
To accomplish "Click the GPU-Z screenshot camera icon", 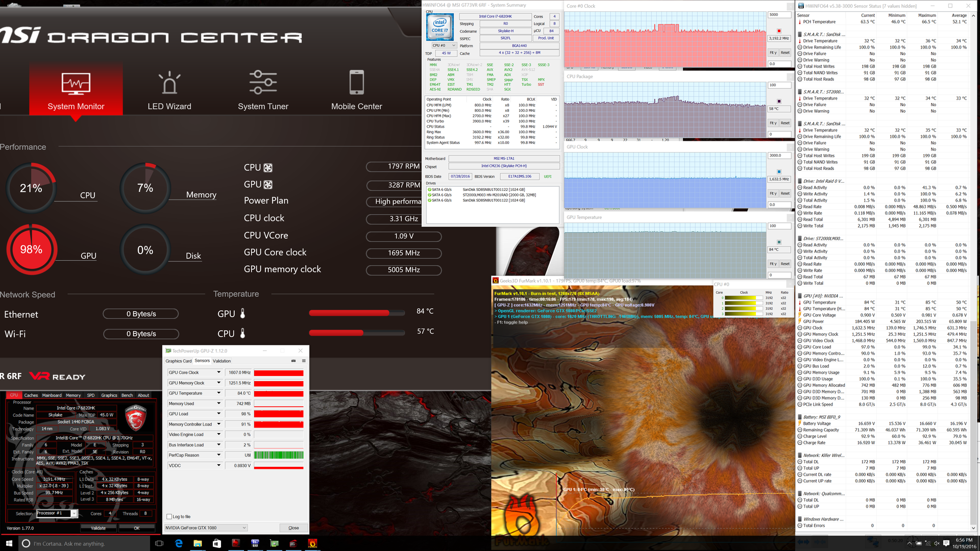I will [293, 361].
